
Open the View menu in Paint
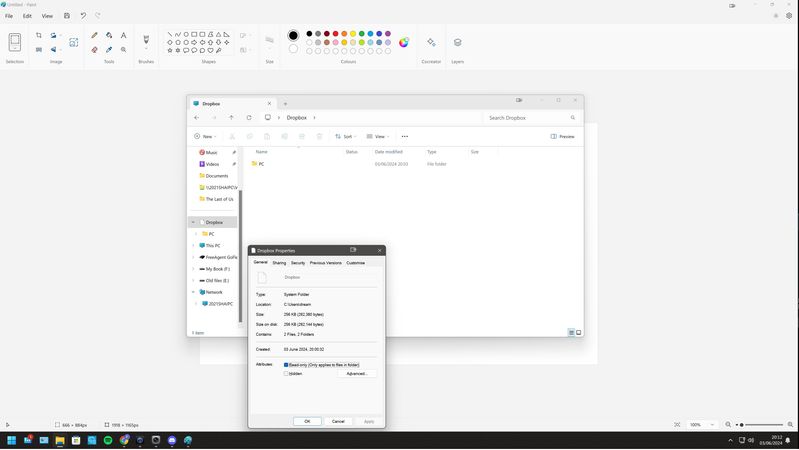(x=47, y=16)
